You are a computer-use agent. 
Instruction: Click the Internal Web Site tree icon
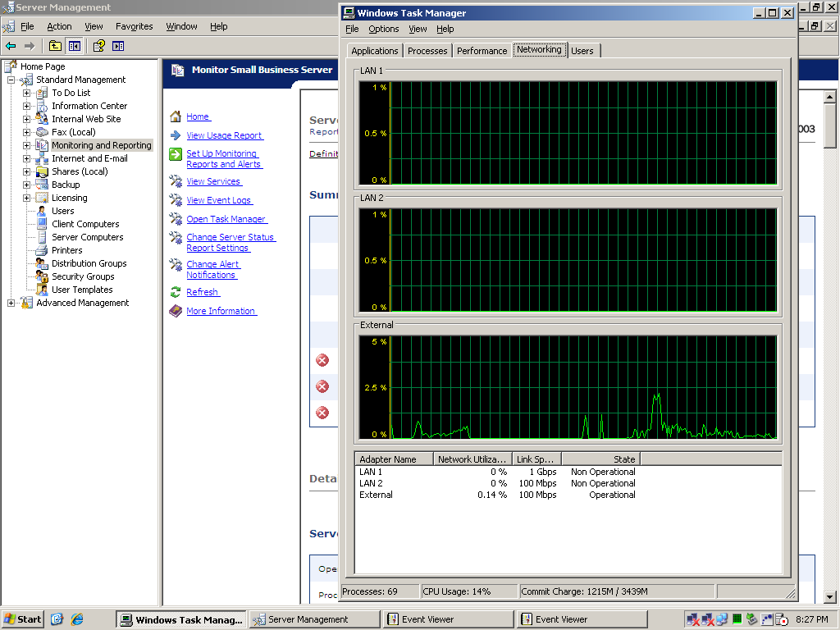tap(42, 119)
